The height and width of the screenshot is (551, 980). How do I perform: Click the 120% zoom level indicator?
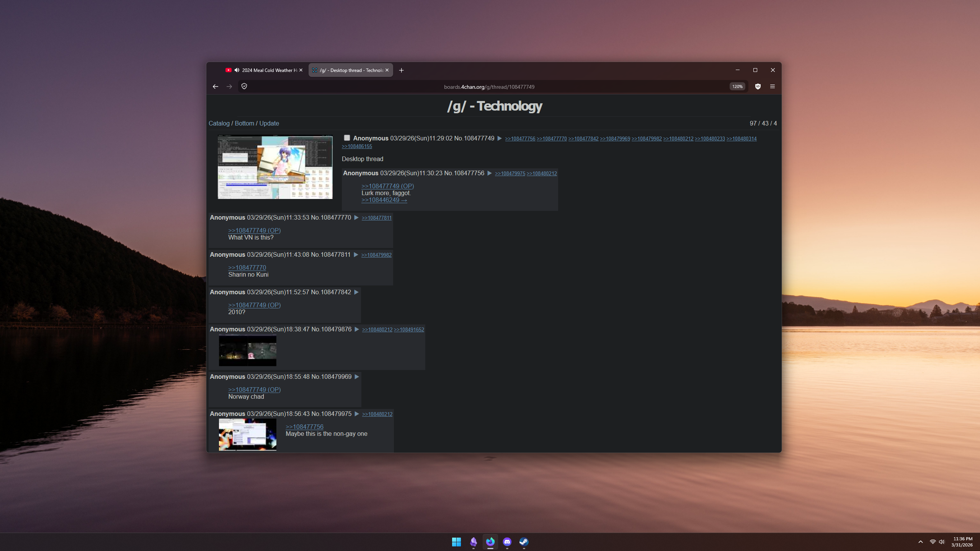pos(737,86)
